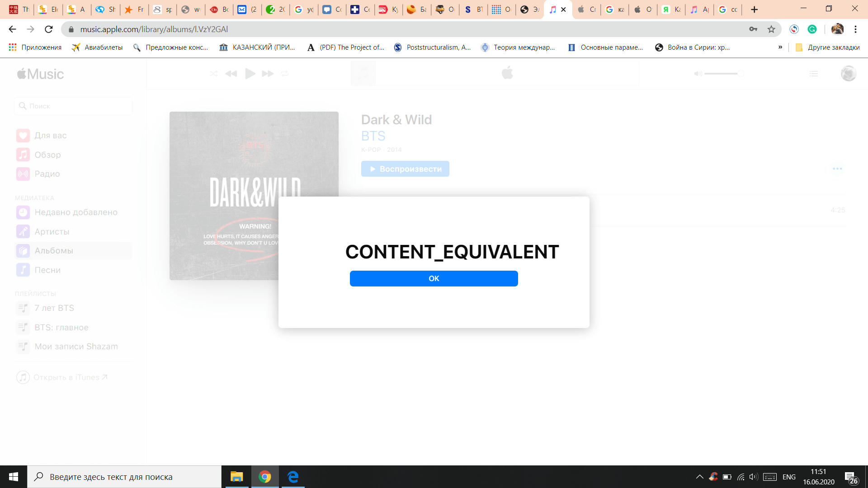Click the Поиск search field
868x488 pixels.
pyautogui.click(x=73, y=106)
